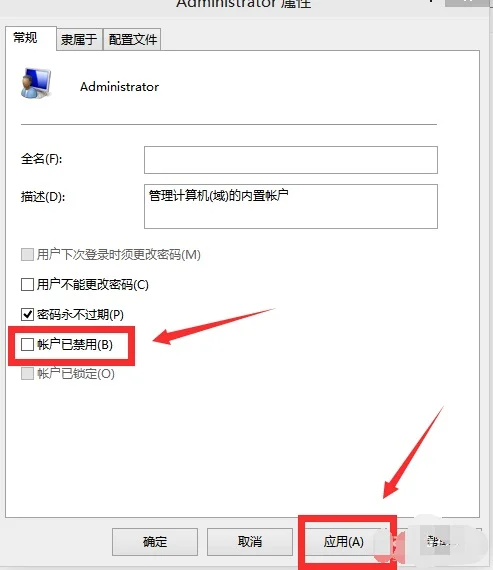Click the greyed 用户下次登录时须更改密码 checkbox

(27, 254)
